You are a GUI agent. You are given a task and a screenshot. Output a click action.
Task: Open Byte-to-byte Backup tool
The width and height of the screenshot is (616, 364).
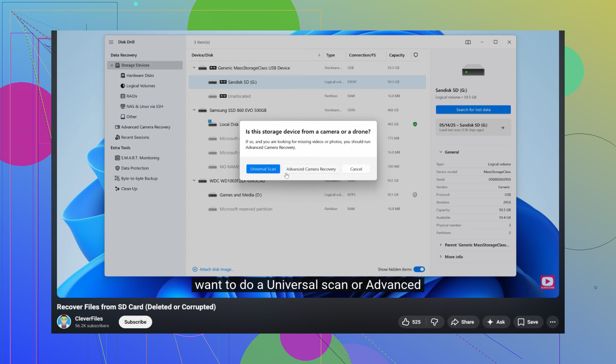pyautogui.click(x=139, y=178)
